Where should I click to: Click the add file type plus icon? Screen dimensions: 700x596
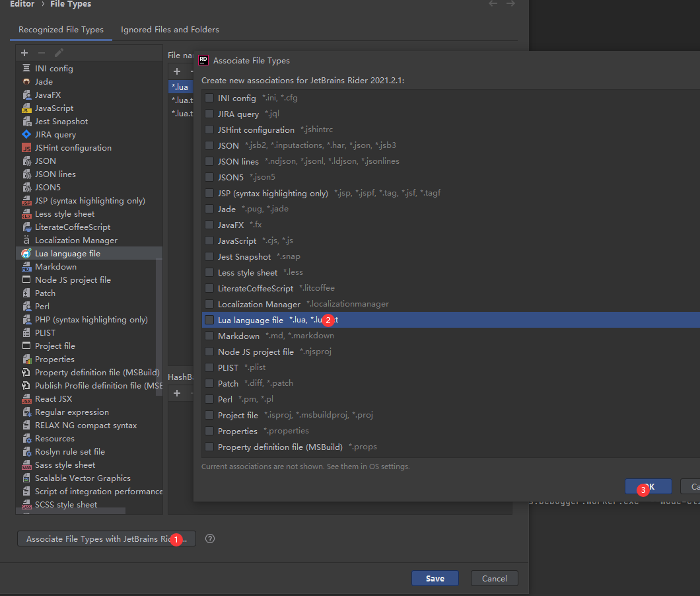tap(24, 53)
